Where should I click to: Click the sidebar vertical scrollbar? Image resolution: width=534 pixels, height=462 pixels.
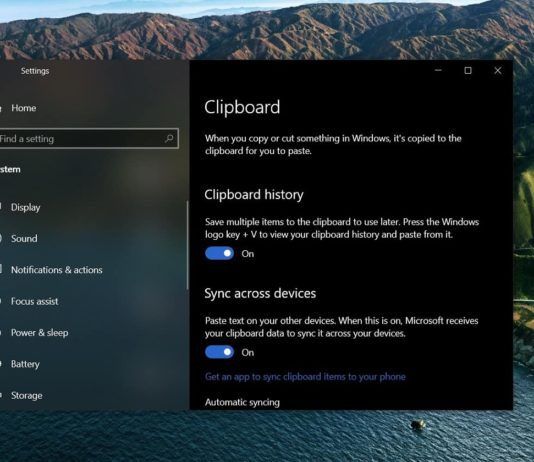pos(187,245)
